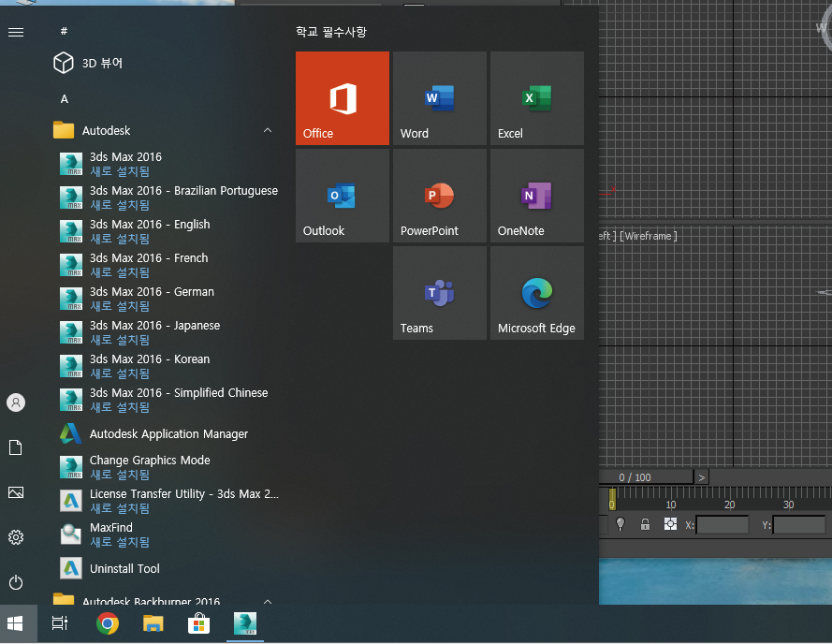The width and height of the screenshot is (832, 644).
Task: Open 3ds Max 2016 - Japanese
Action: pyautogui.click(x=167, y=331)
